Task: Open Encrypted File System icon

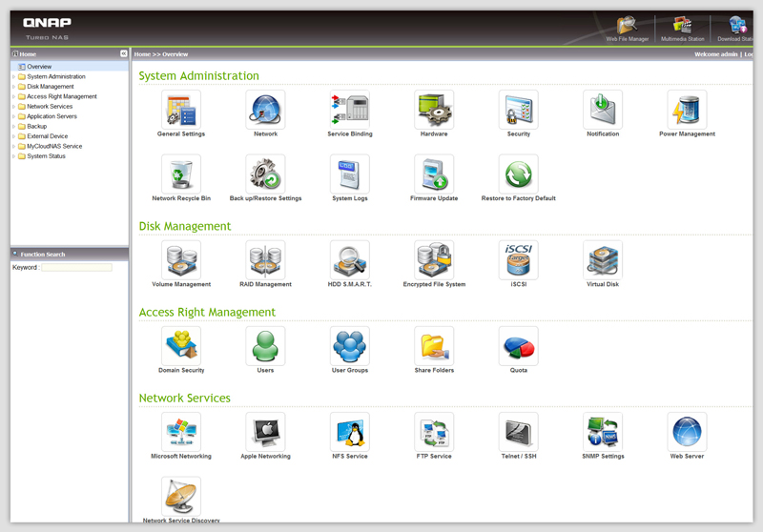Action: click(434, 260)
